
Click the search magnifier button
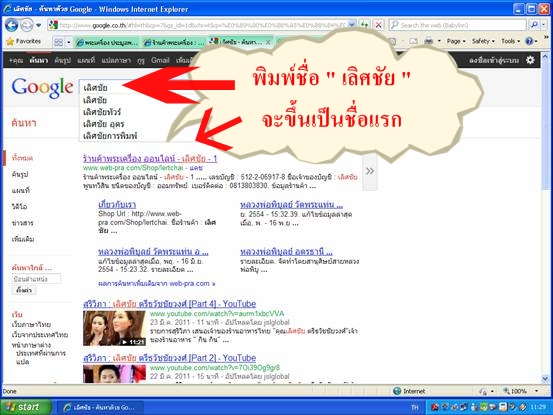point(534,25)
